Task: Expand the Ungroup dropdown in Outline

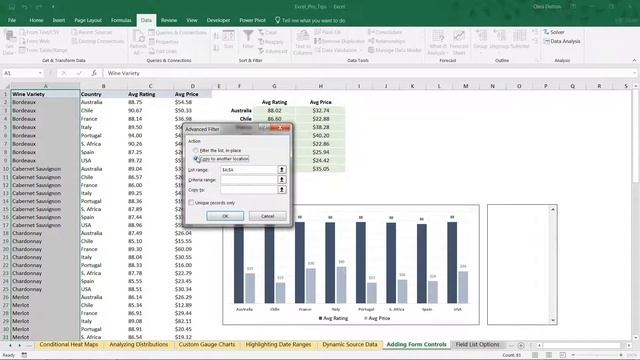Action: (x=499, y=52)
